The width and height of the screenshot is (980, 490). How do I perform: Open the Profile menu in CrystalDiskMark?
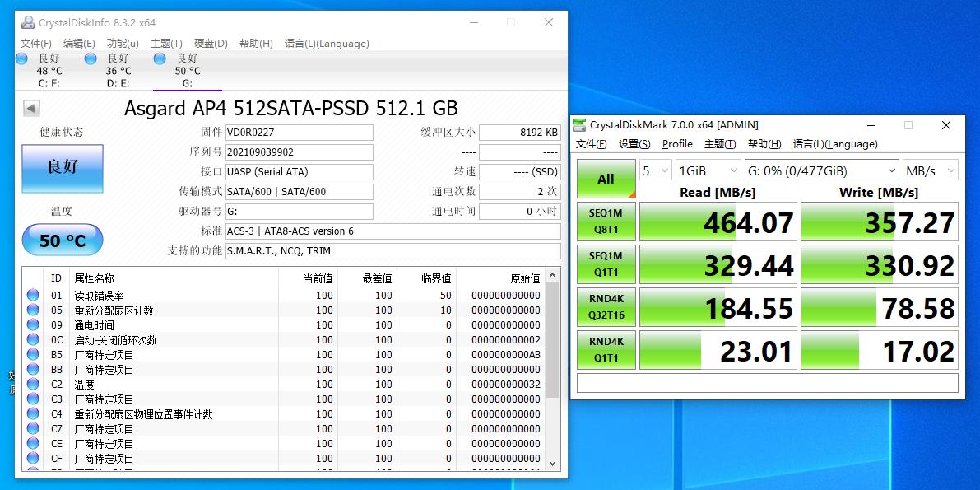click(676, 143)
